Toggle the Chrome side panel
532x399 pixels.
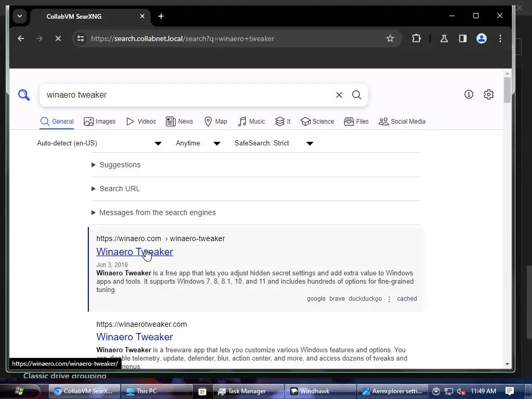pyautogui.click(x=463, y=38)
